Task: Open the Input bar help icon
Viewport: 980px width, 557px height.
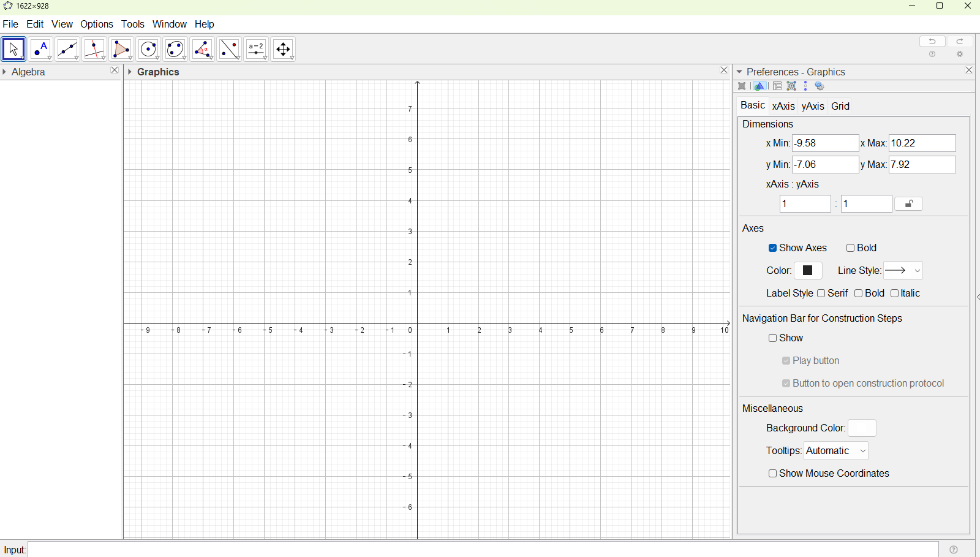Action: coord(954,550)
